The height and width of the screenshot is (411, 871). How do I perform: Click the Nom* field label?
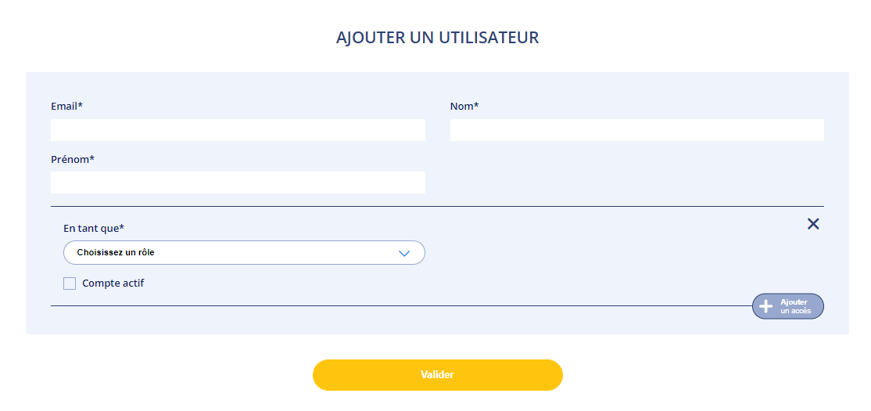click(x=464, y=106)
